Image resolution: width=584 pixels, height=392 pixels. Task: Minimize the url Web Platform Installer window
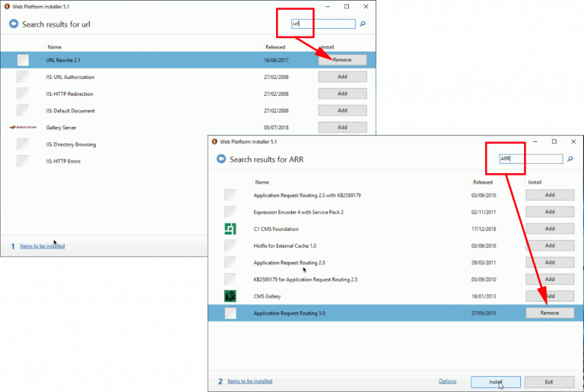[x=328, y=6]
